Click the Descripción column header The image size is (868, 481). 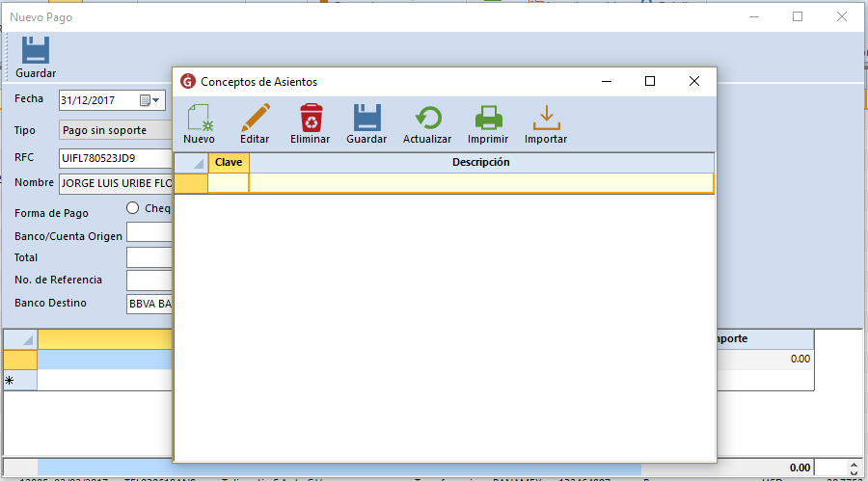[x=480, y=162]
